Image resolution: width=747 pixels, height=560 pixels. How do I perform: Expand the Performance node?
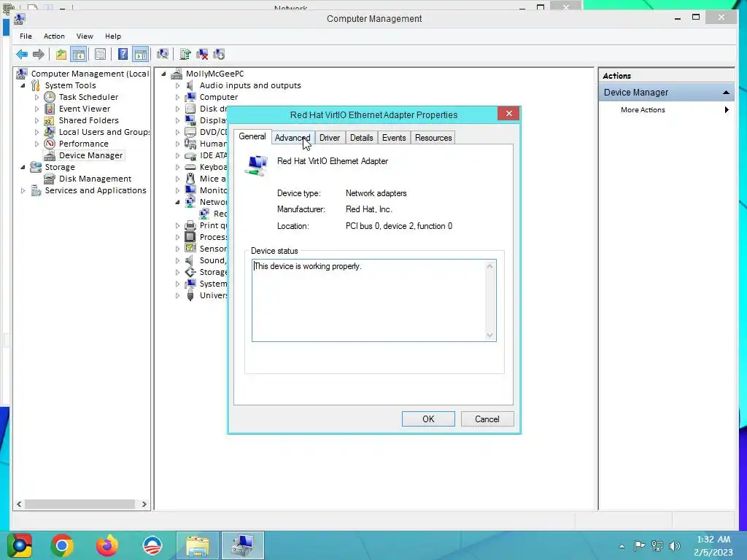[x=36, y=144]
